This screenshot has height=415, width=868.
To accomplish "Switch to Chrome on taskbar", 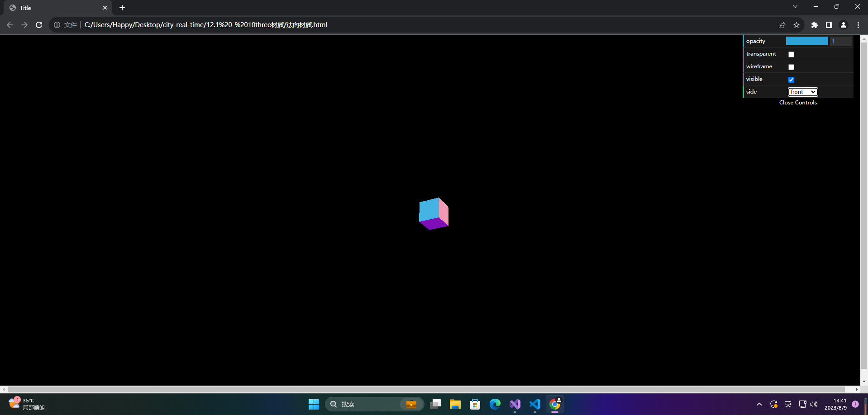I will click(555, 404).
